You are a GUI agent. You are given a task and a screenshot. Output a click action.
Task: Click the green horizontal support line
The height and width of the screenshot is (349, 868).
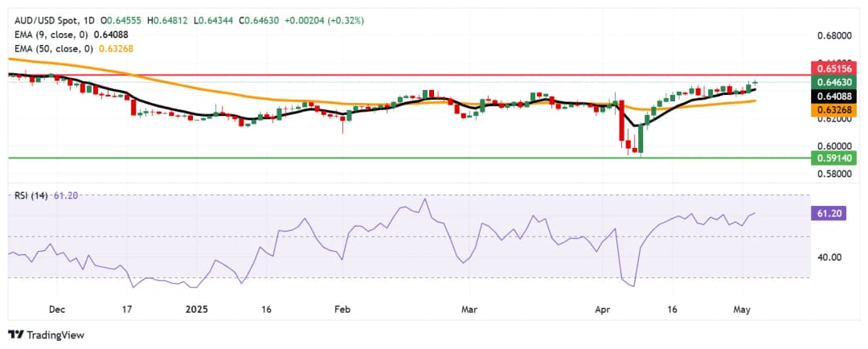point(402,158)
